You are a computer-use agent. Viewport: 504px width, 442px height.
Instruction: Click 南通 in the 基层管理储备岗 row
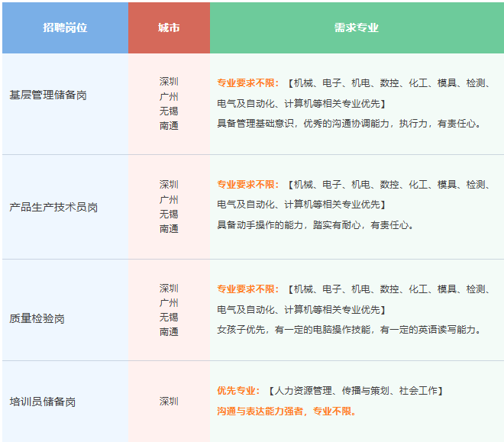tap(169, 126)
